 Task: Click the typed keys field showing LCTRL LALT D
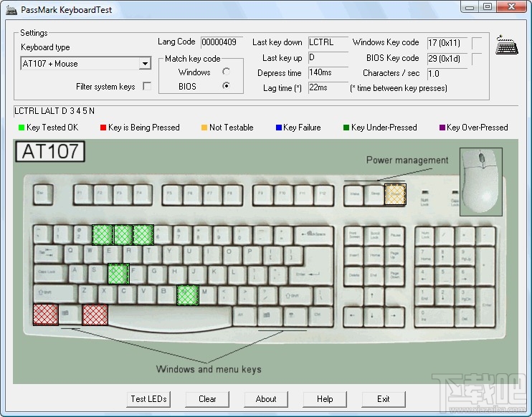coord(266,111)
